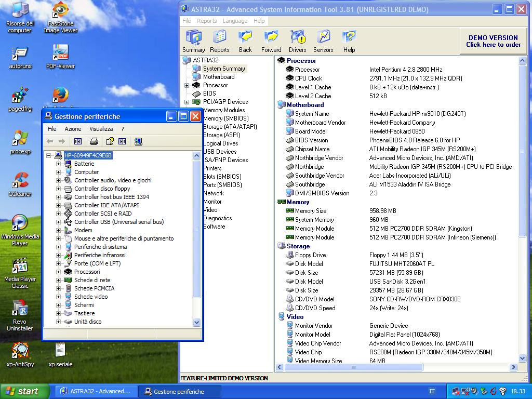Click the down arrow of device list scrollbar

click(196, 322)
